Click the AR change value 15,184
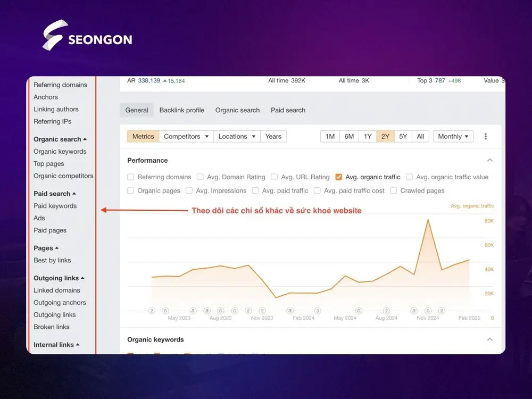The height and width of the screenshot is (399, 532). [x=174, y=81]
